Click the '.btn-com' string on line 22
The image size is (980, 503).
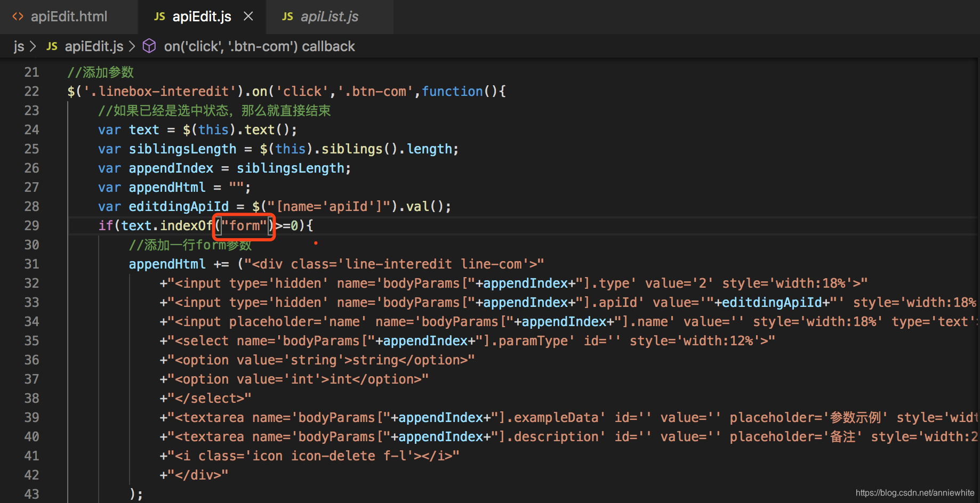pyautogui.click(x=375, y=91)
